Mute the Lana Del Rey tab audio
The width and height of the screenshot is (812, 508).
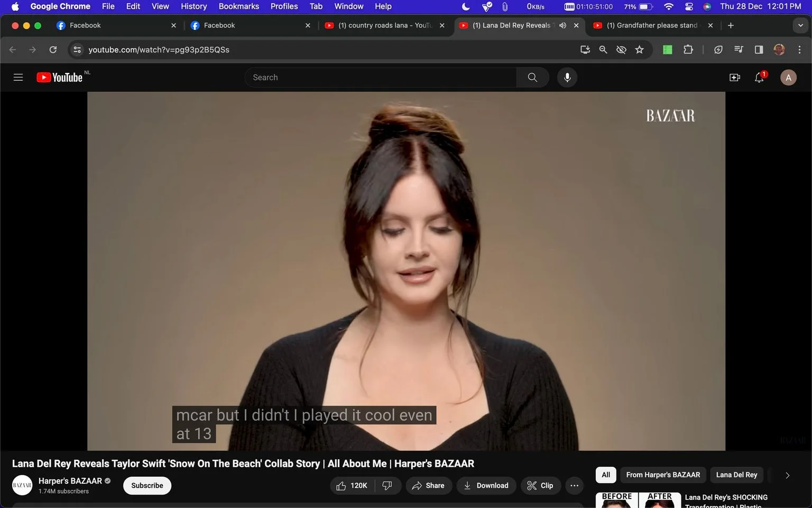pos(563,25)
